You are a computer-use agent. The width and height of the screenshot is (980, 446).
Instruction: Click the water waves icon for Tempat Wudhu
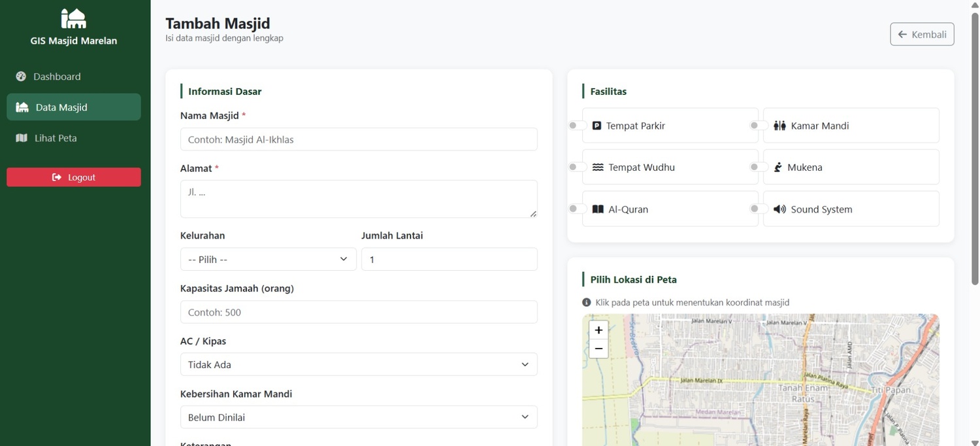tap(598, 167)
